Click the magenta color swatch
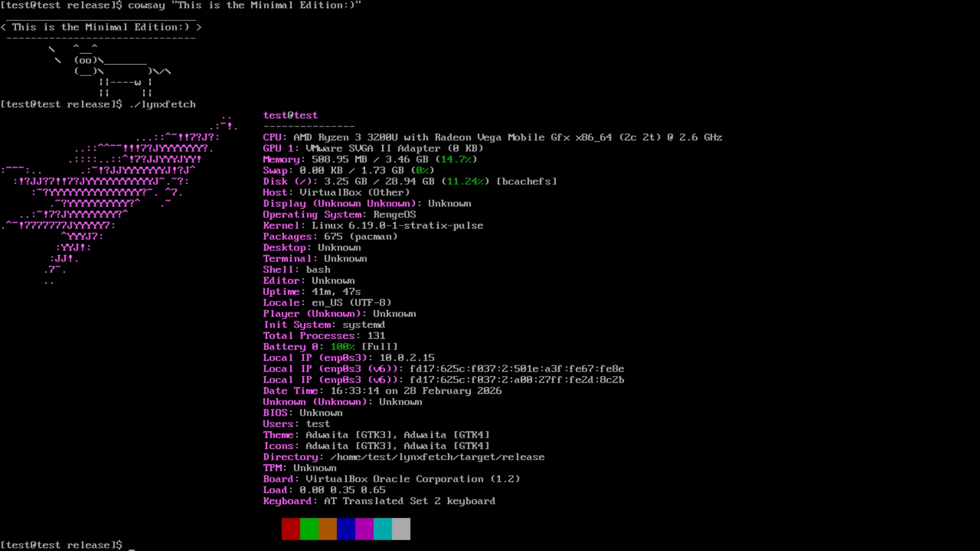Viewport: 980px width, 551px height. (x=364, y=529)
